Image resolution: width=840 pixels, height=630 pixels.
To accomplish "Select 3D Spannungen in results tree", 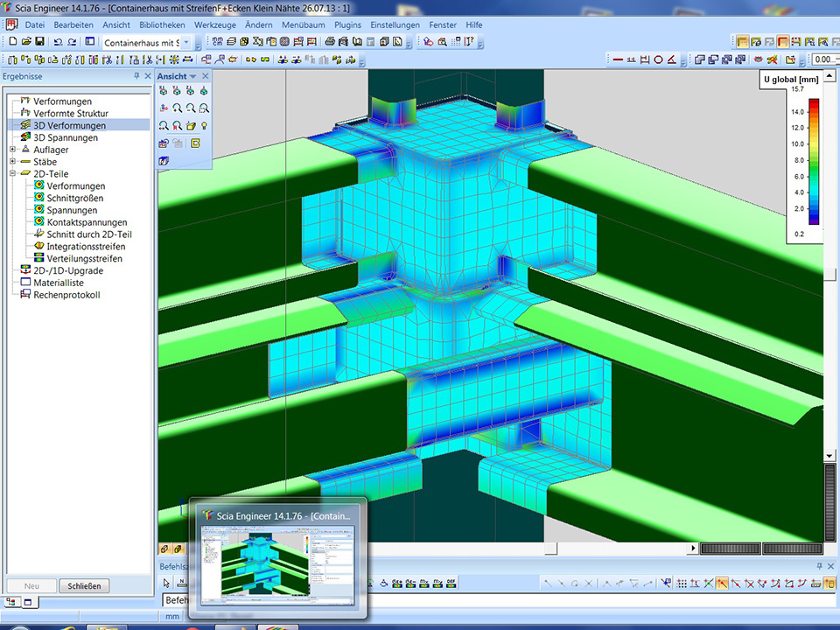I will [66, 137].
